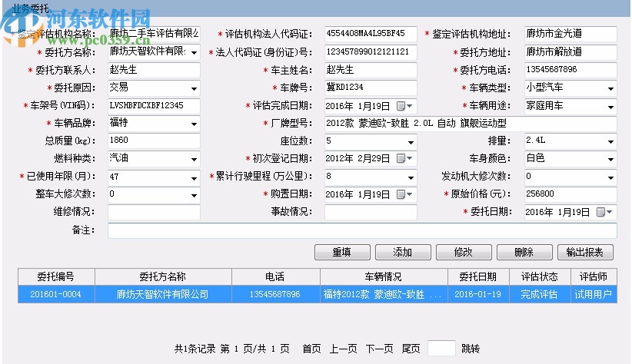The height and width of the screenshot is (364, 632).
Task: Click the 试用用户 appraiser cell
Action: [x=594, y=294]
